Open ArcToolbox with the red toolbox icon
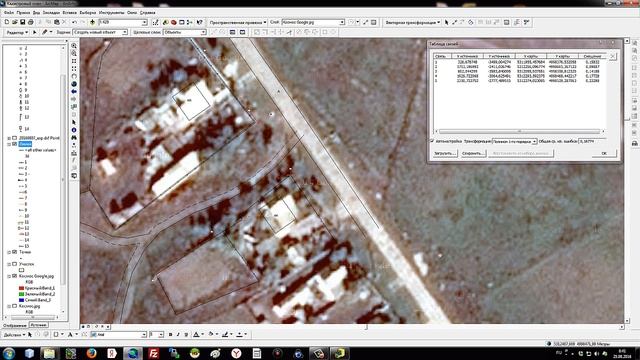Image resolution: width=640 pixels, height=360 pixels. (173, 22)
